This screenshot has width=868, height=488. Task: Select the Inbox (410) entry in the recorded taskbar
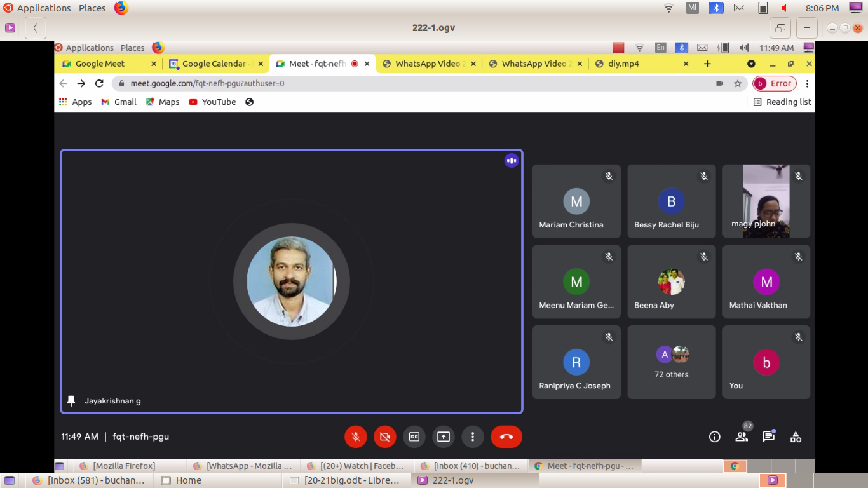[x=470, y=466]
